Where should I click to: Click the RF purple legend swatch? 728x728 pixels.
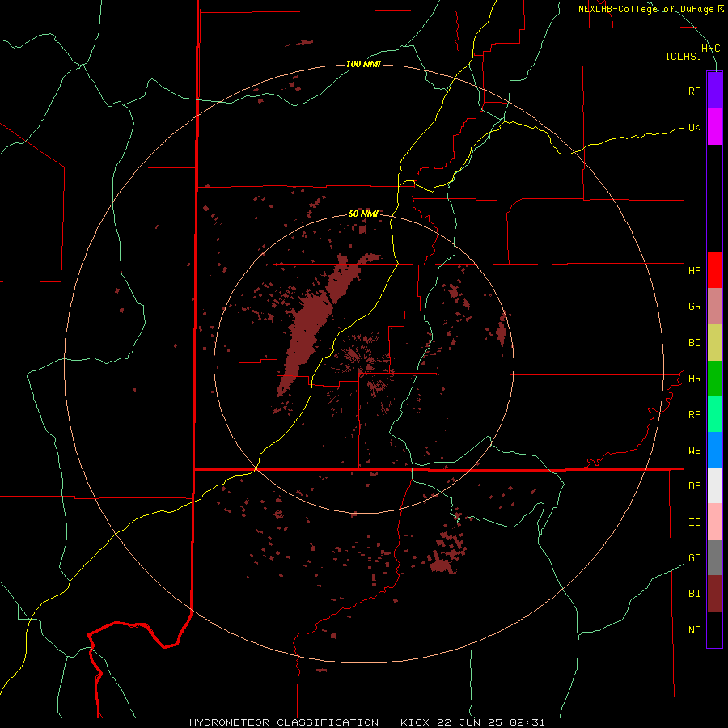[x=714, y=91]
